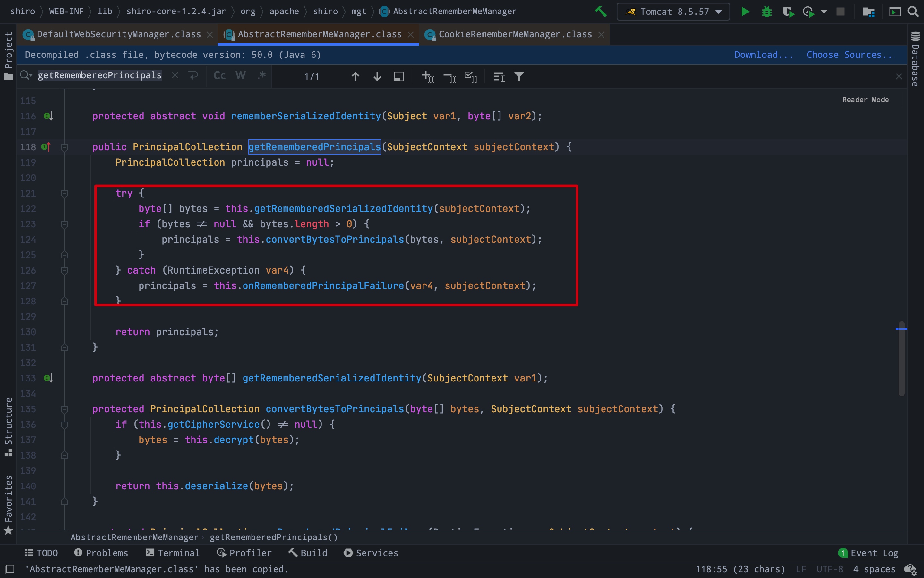The width and height of the screenshot is (924, 578).
Task: Click the Build project hammer icon
Action: point(601,12)
